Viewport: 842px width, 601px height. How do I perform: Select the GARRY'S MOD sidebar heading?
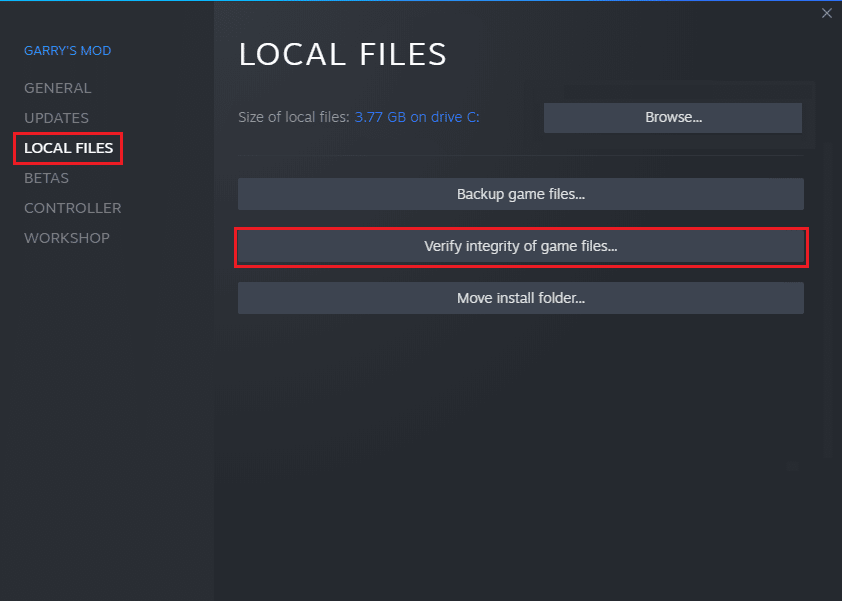[67, 50]
